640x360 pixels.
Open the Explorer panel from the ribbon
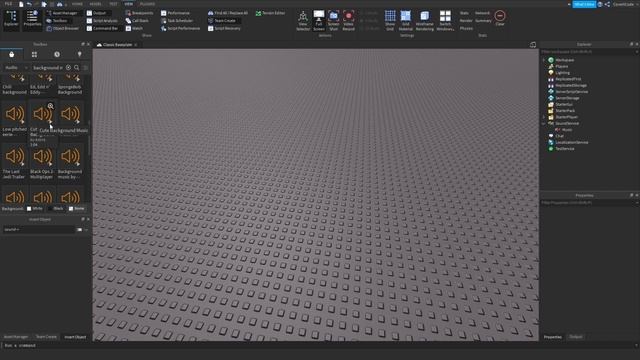click(x=11, y=19)
